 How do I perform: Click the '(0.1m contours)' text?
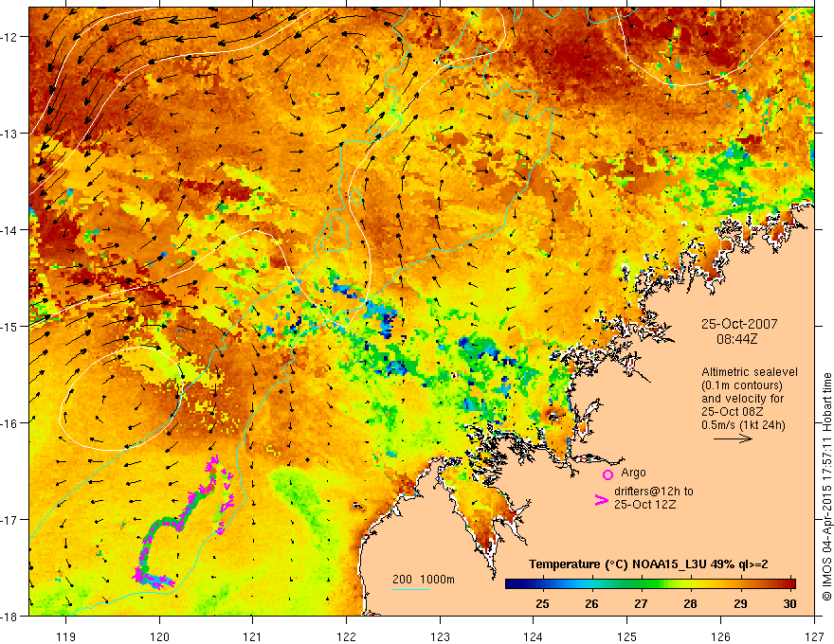[742, 385]
